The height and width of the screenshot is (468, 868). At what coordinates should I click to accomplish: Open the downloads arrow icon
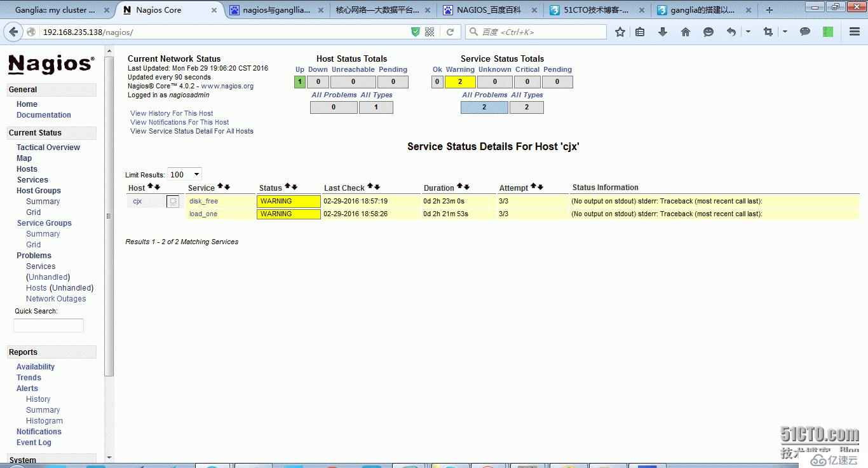coord(663,32)
